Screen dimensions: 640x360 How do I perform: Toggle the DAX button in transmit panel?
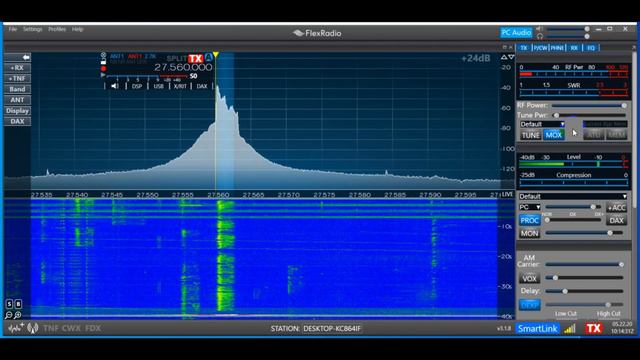[x=616, y=220]
